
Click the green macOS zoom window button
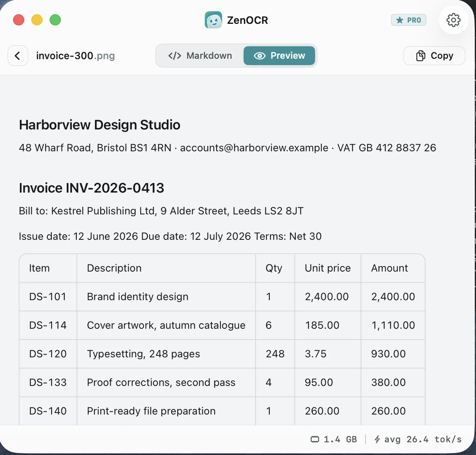(x=55, y=20)
